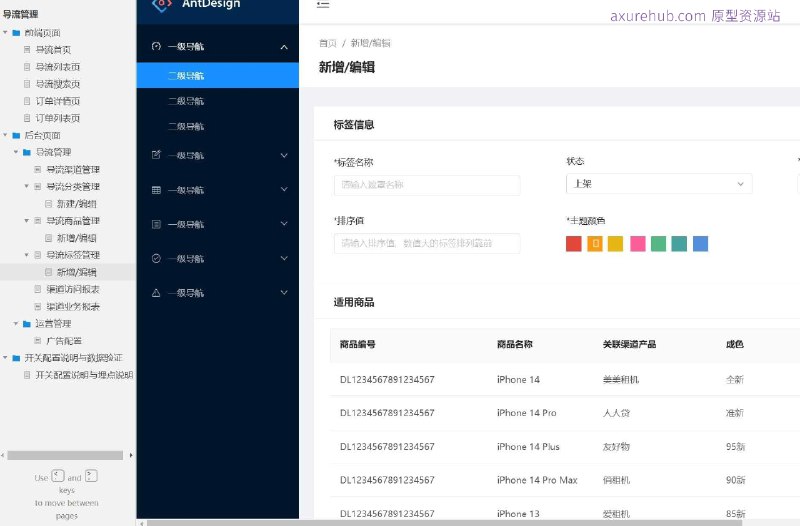The image size is (800, 526).
Task: Click the page icon next to 导流渠道管理
Action: (x=38, y=169)
